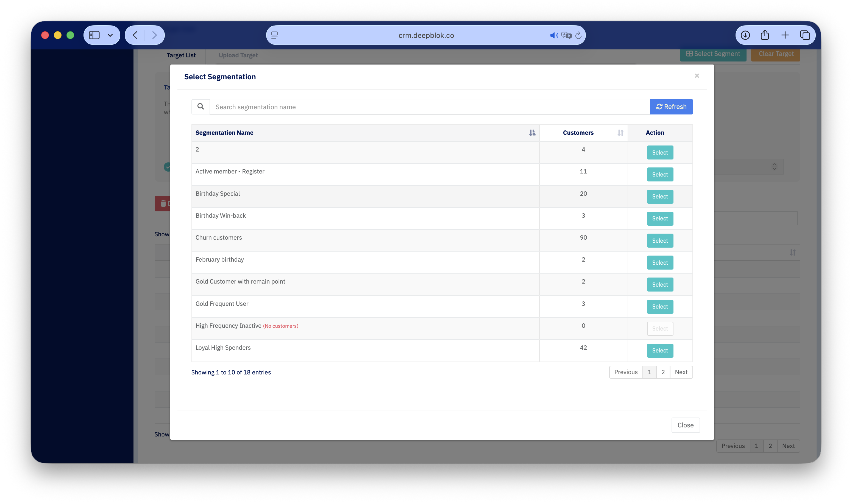Screen dimensions: 852x504
Task: Click Next in background page pagination
Action: coord(788,446)
